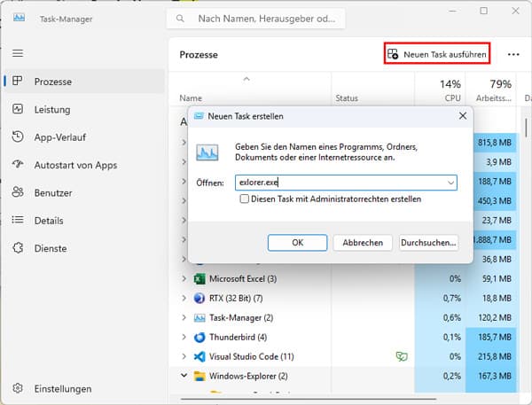Click the RTX (32 Bit) process icon
The height and width of the screenshot is (405, 532).
tap(199, 298)
